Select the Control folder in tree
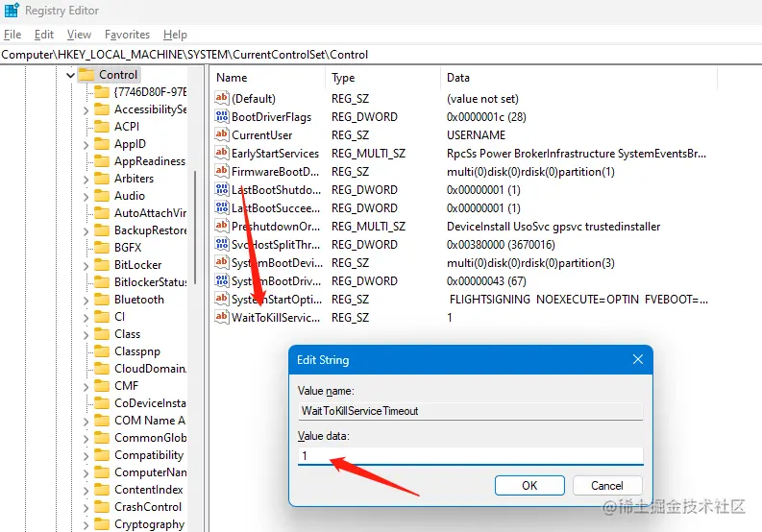This screenshot has width=762, height=532. click(110, 75)
